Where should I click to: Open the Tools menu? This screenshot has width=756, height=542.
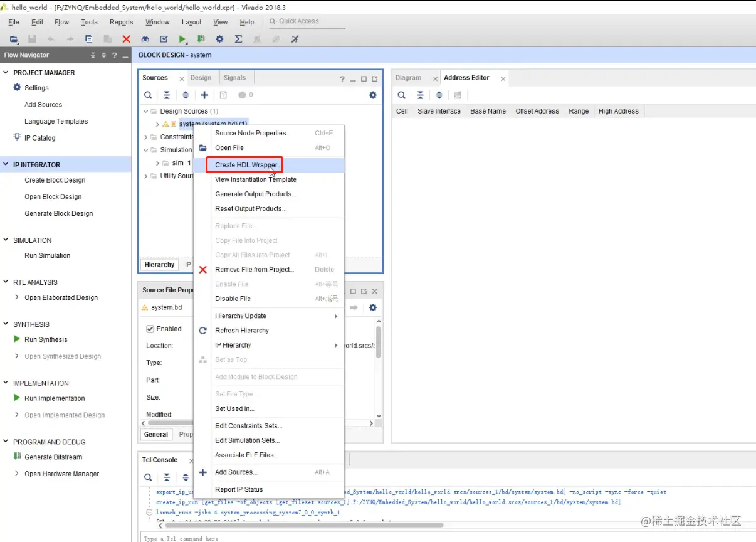(x=89, y=22)
